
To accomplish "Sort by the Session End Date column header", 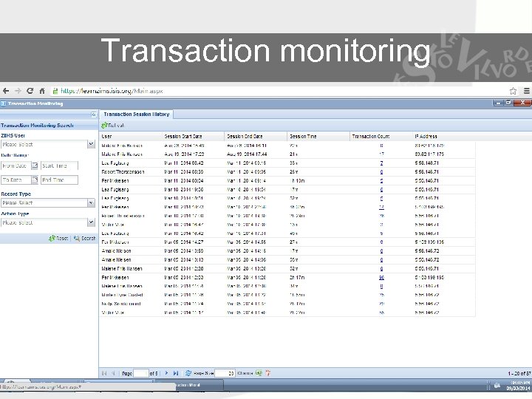I will point(256,137).
